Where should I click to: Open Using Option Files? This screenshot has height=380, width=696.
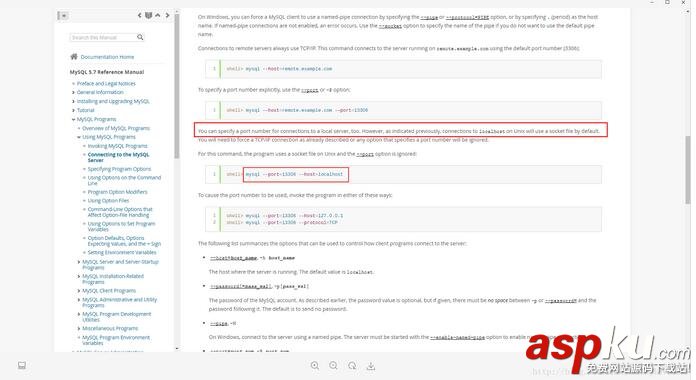tap(108, 201)
